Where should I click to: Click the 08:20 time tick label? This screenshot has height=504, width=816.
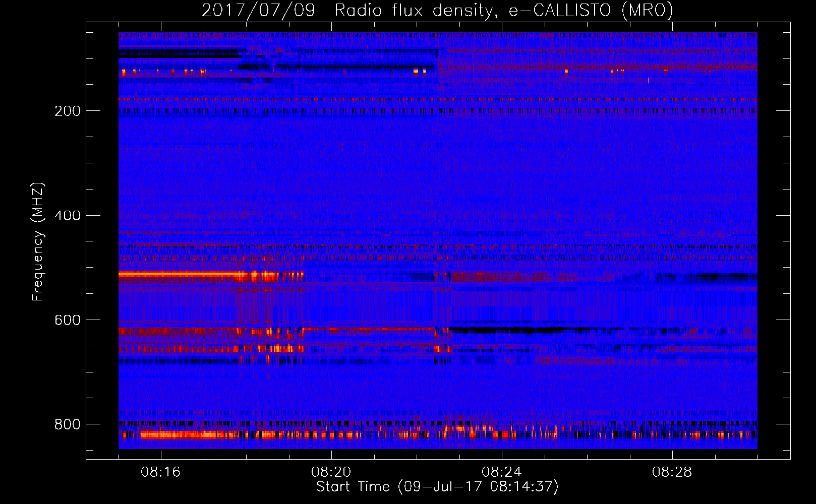click(x=331, y=472)
